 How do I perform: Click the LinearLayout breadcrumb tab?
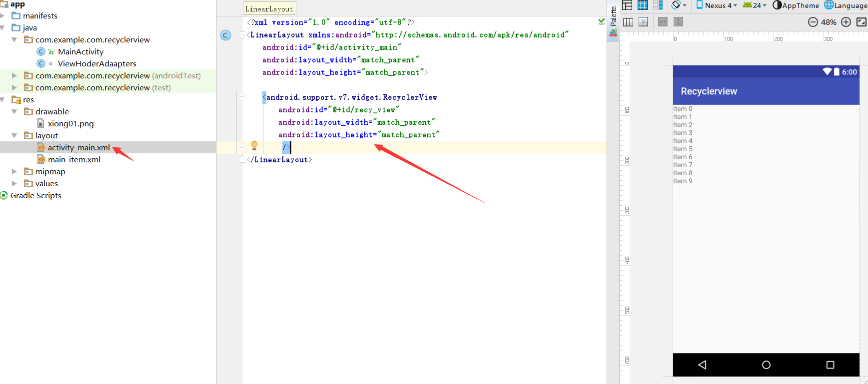[x=269, y=8]
